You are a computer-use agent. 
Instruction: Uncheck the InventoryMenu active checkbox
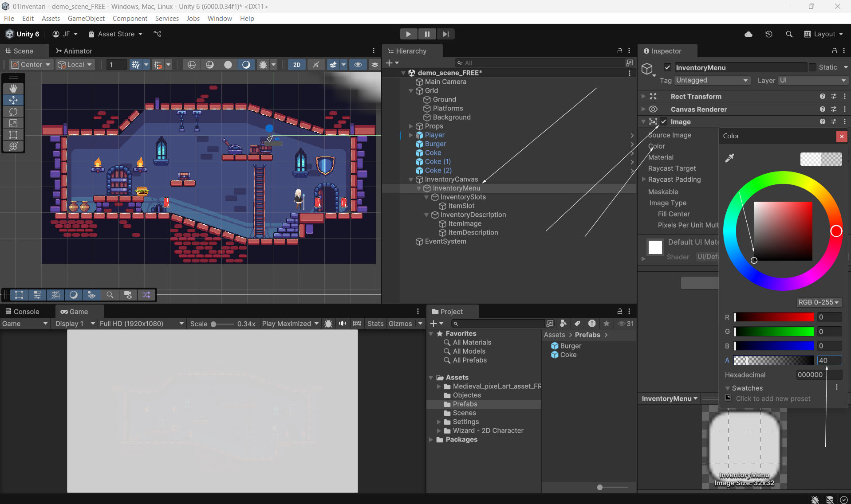[x=667, y=67]
